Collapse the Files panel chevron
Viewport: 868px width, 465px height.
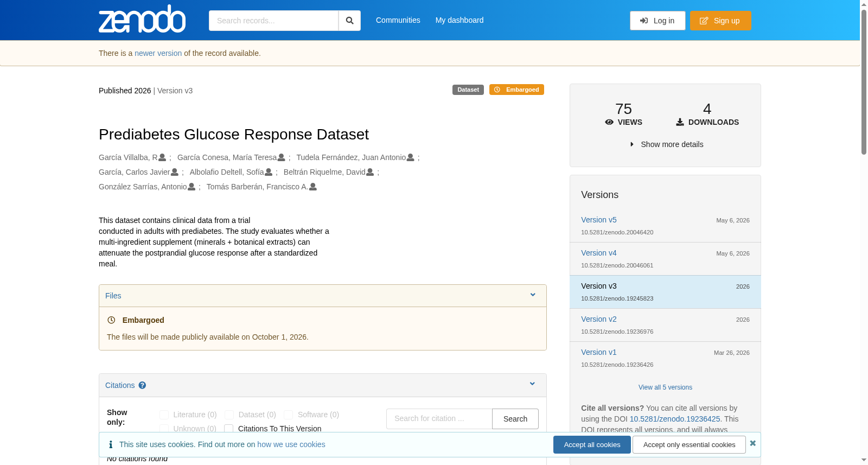coord(533,295)
